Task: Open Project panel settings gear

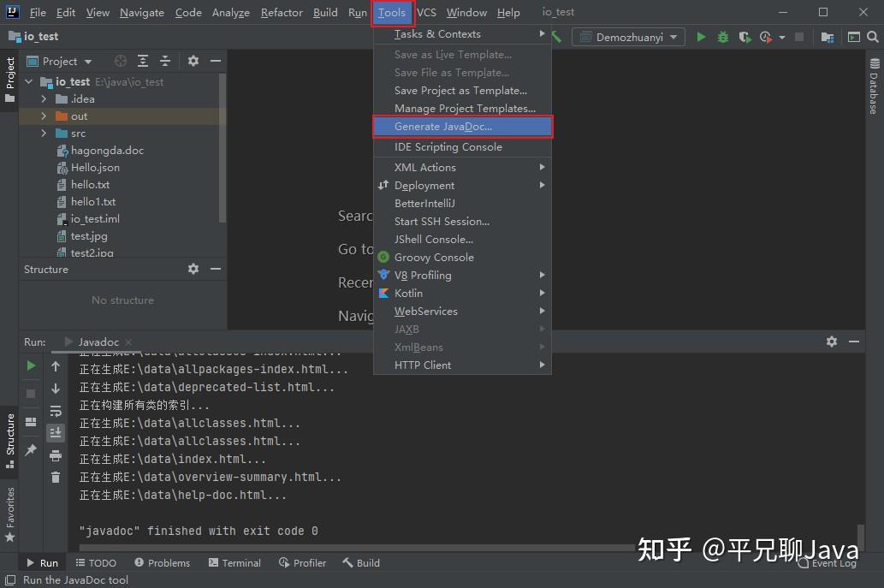Action: [193, 61]
